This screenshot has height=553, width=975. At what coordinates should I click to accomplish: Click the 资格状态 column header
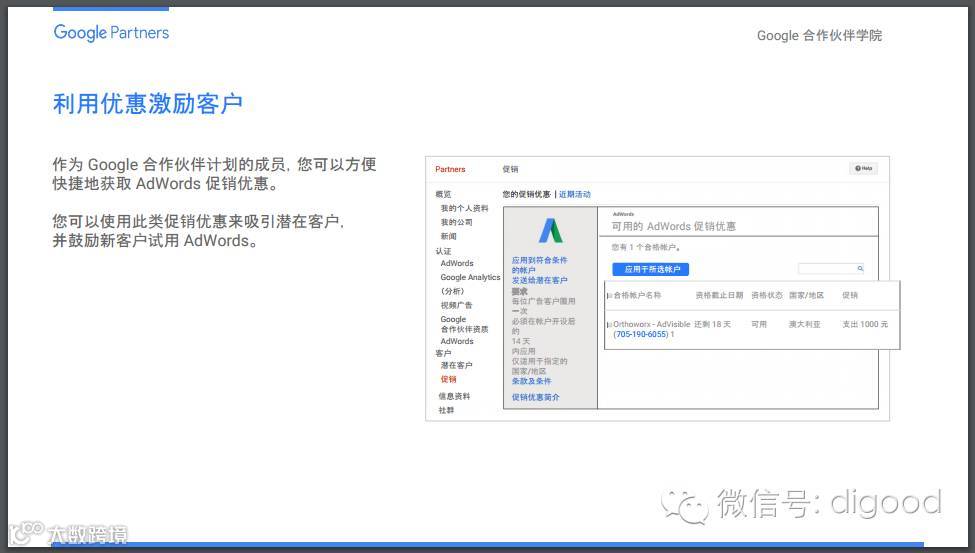[767, 295]
